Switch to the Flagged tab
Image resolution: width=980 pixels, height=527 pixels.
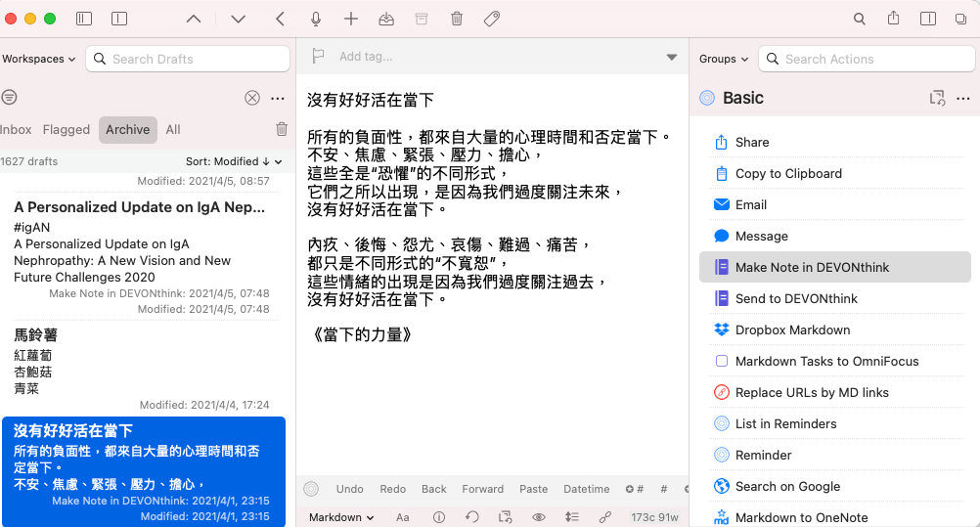click(67, 129)
